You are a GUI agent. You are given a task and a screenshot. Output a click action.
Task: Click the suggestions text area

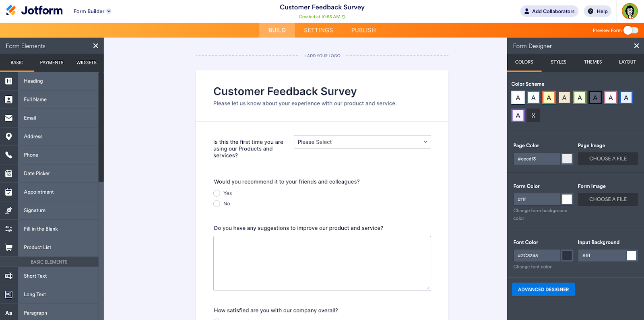coord(322,263)
